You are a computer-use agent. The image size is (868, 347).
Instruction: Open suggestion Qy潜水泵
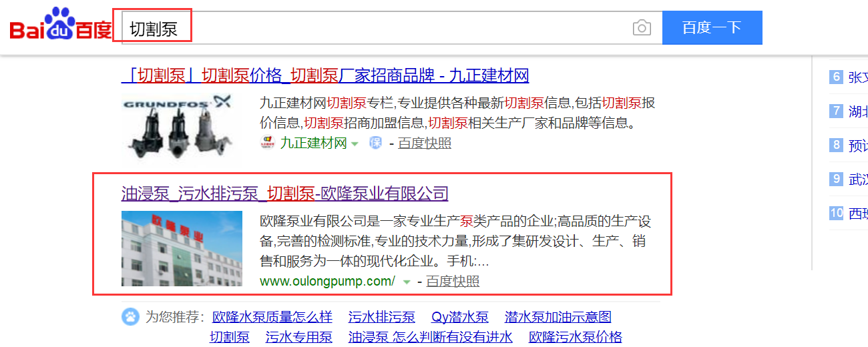pos(460,316)
